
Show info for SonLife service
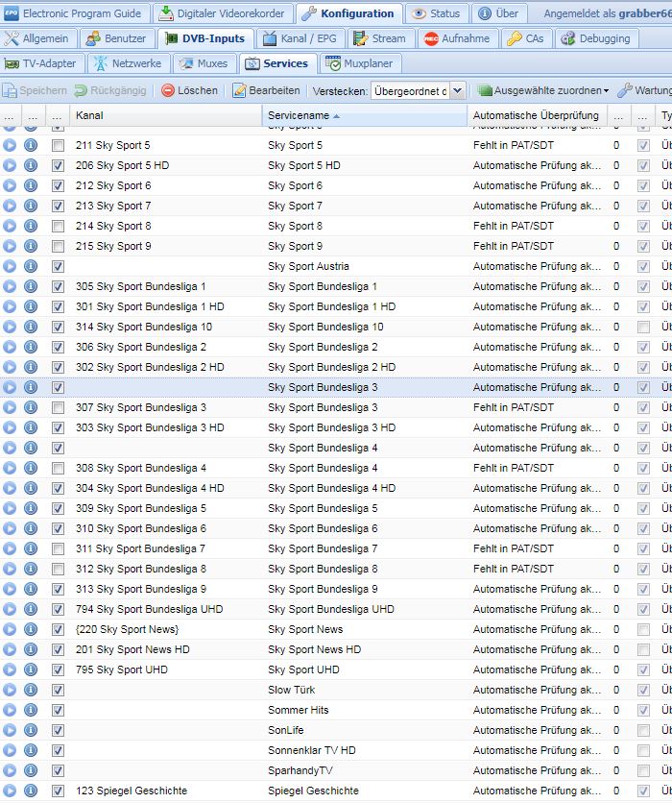point(31,730)
